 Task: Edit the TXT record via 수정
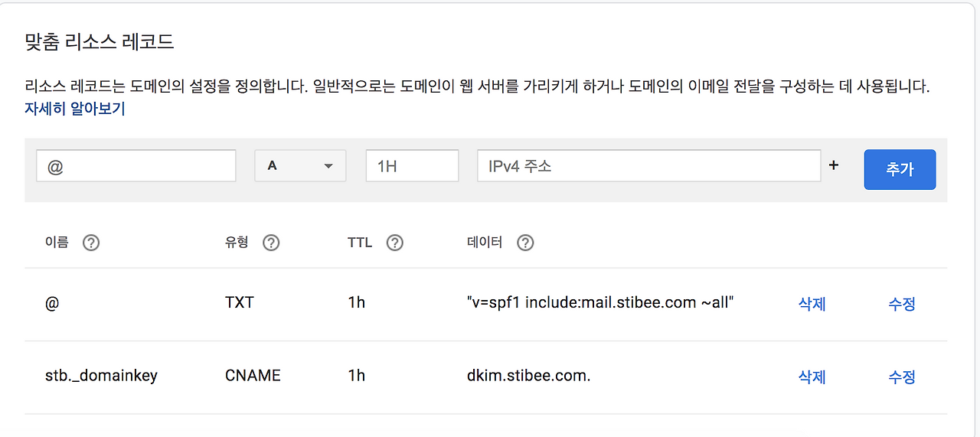point(902,304)
